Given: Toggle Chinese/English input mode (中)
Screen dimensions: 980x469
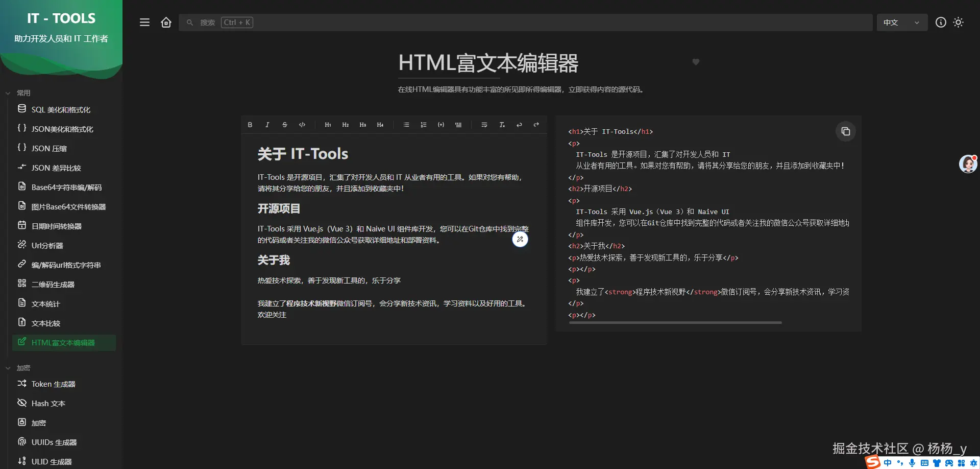Looking at the screenshot, I should 888,463.
